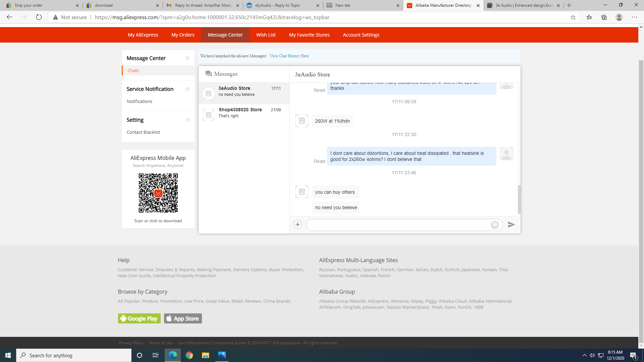This screenshot has height=362, width=644.
Task: Click the store avatar beside 'you can buy others'
Action: click(302, 192)
